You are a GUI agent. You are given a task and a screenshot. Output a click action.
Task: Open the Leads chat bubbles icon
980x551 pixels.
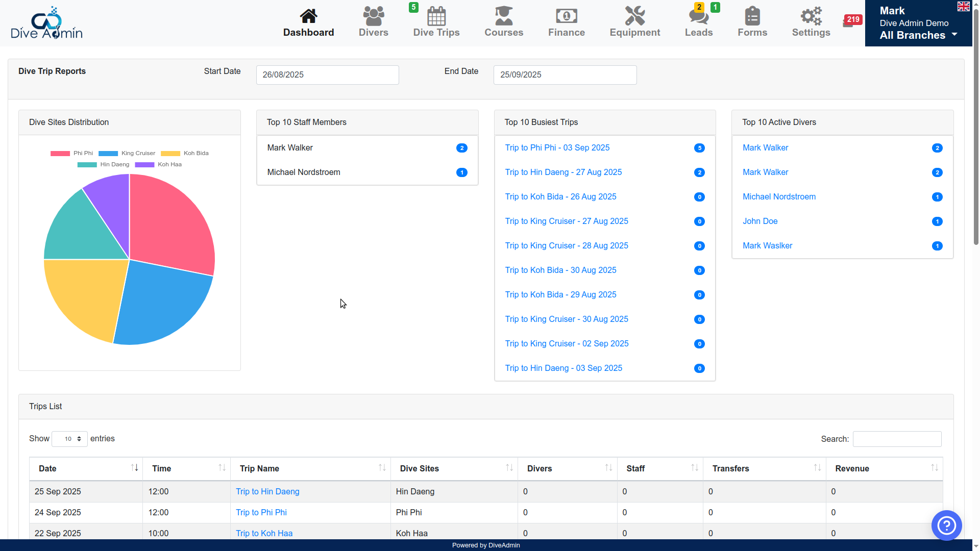698,16
